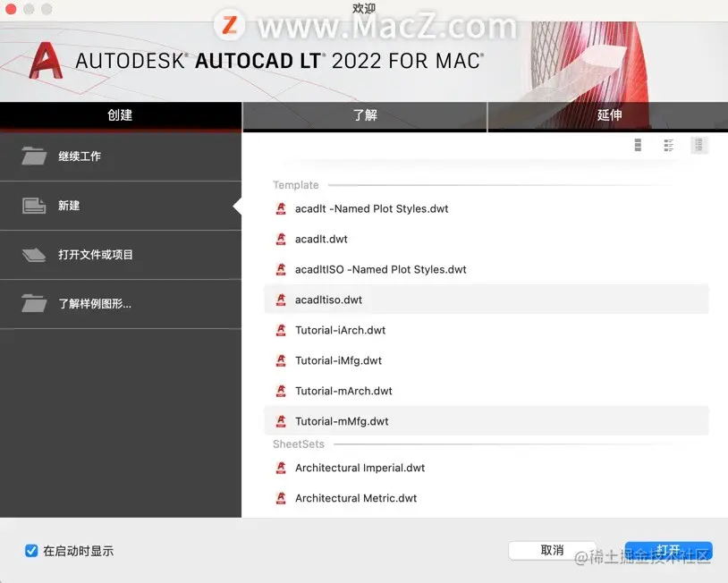
Task: Click the AutoCAD logo in the banner
Action: [46, 61]
